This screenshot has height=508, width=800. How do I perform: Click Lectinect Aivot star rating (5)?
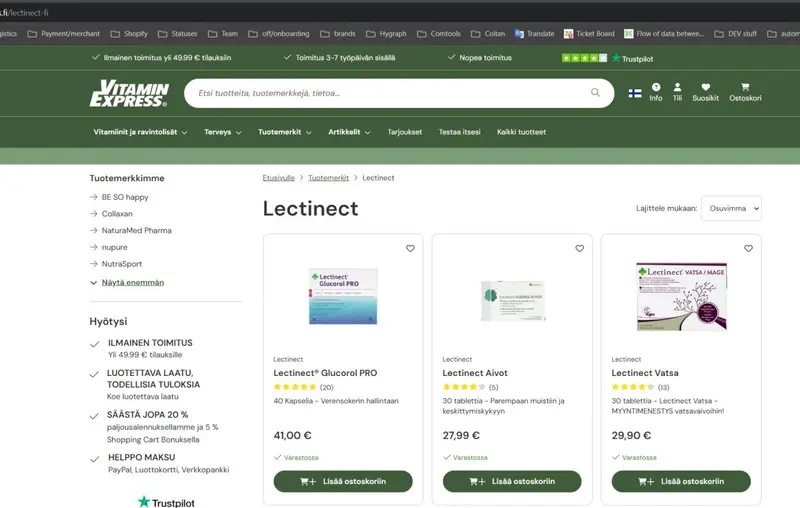(470, 387)
